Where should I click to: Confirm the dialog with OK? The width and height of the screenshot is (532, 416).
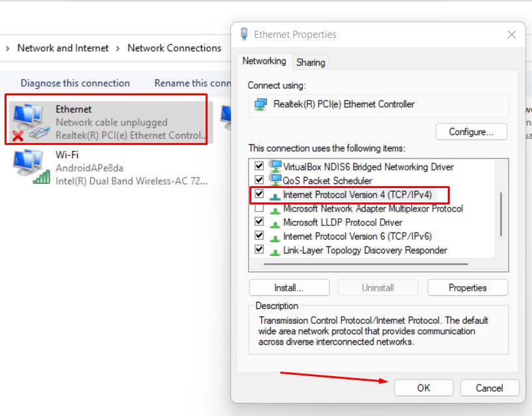click(424, 388)
